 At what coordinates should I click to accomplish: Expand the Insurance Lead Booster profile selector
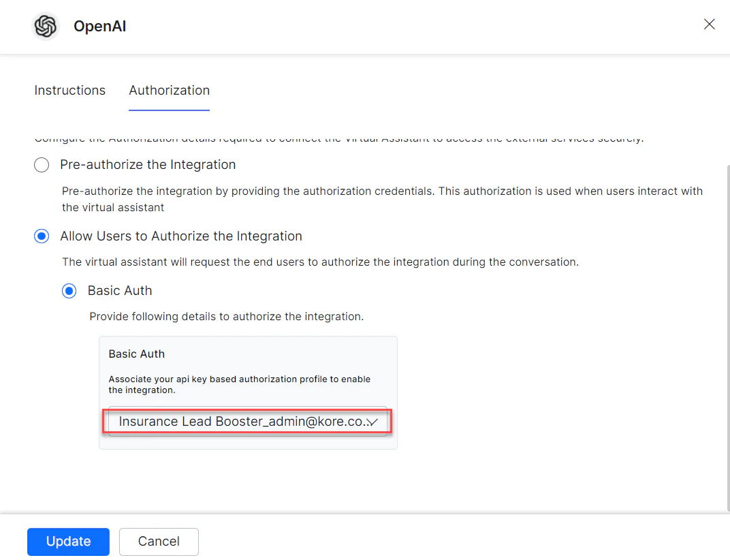(x=248, y=422)
